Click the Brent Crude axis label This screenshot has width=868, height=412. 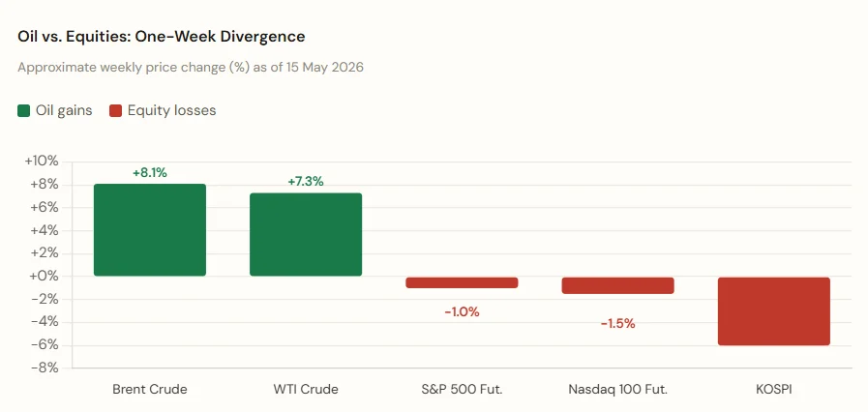click(149, 390)
